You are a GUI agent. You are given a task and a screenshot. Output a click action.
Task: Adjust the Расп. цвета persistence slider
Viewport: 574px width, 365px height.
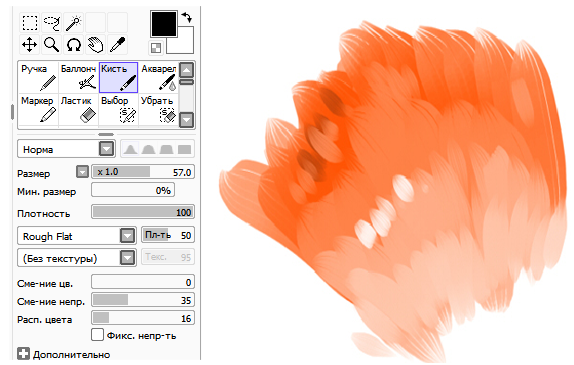click(143, 318)
